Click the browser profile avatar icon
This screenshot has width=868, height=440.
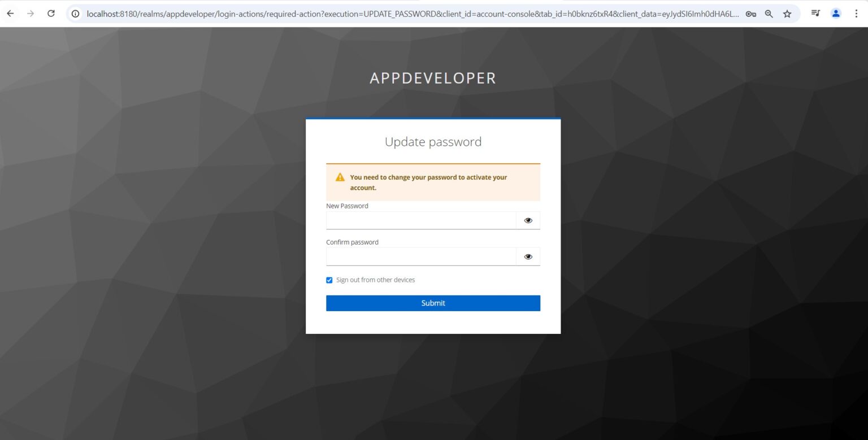click(835, 13)
